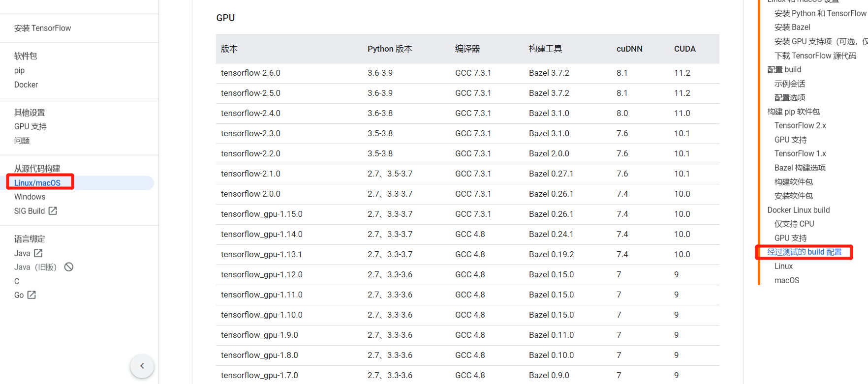Select the tensorflow-2.1.0 cell
Screen dimensions: 868x384
[x=250, y=174]
